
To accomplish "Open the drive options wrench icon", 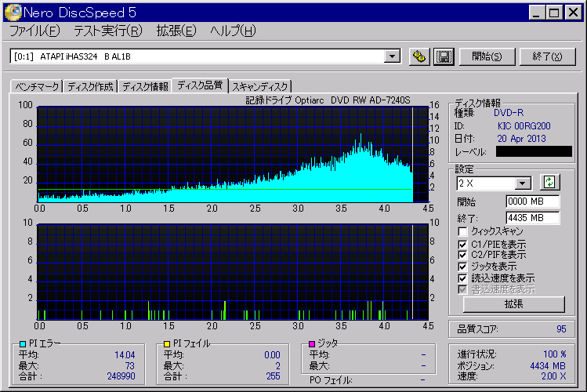I will pos(419,56).
